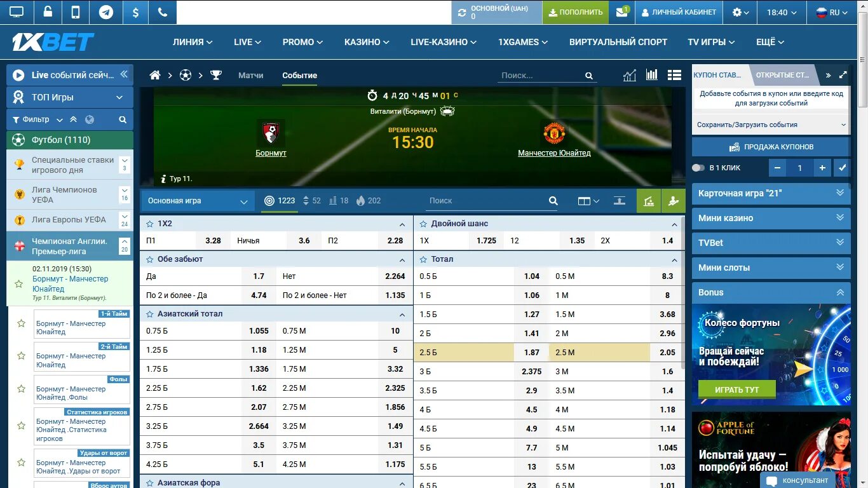The height and width of the screenshot is (488, 868).
Task: Select the 2.5 Б total odds 1.87
Action: (532, 353)
